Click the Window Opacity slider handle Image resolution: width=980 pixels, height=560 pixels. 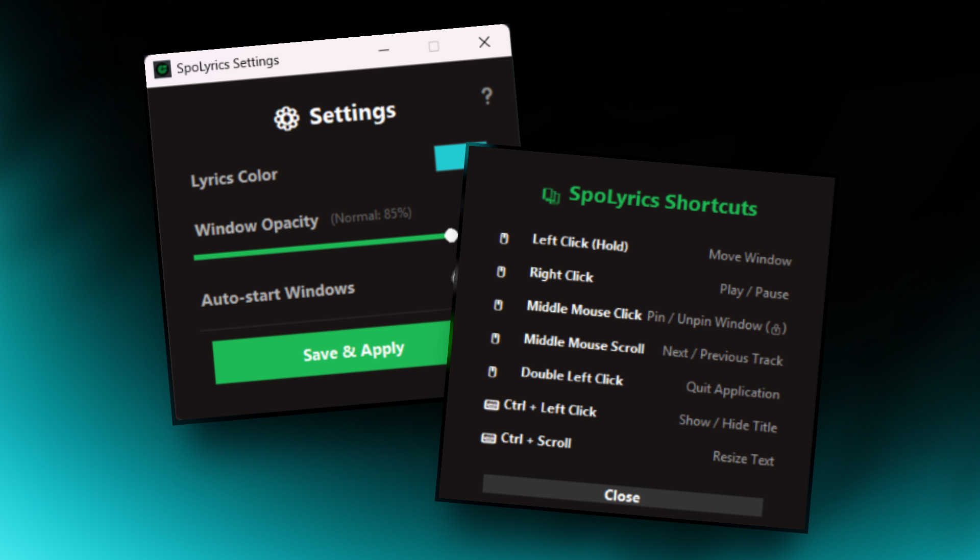[451, 235]
